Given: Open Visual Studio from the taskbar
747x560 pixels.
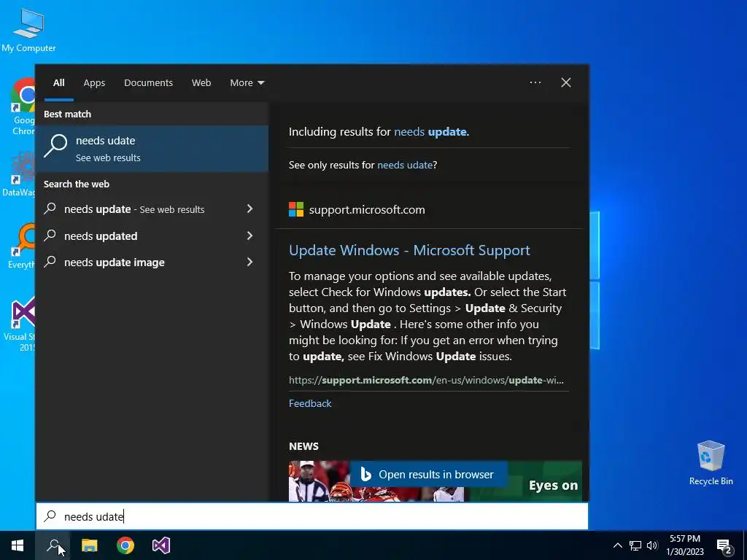Looking at the screenshot, I should coord(161,545).
